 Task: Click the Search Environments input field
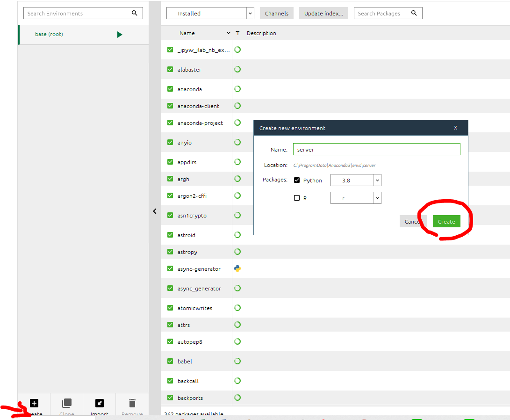(x=83, y=14)
